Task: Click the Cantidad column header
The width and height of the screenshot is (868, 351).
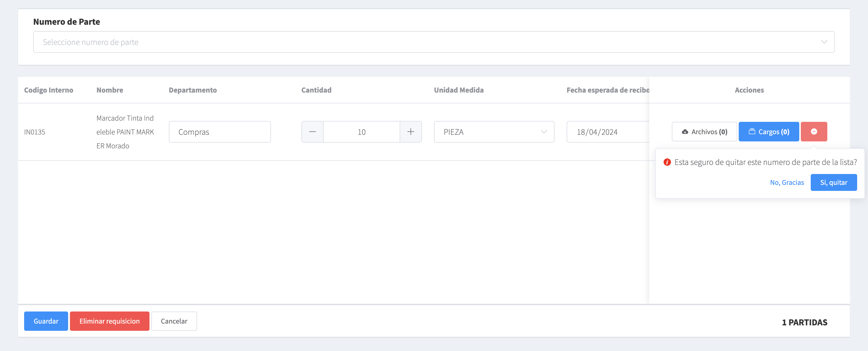Action: click(316, 90)
